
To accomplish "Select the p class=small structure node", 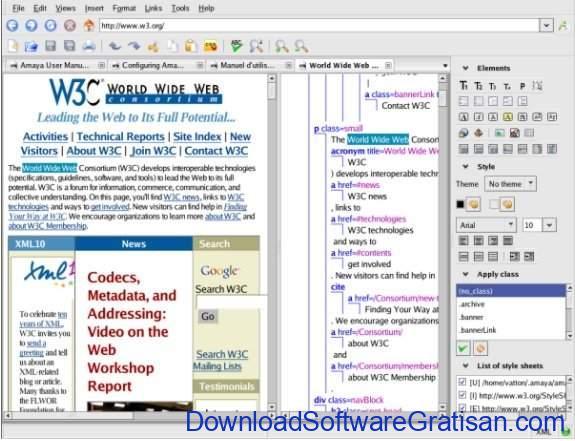I will point(338,129).
